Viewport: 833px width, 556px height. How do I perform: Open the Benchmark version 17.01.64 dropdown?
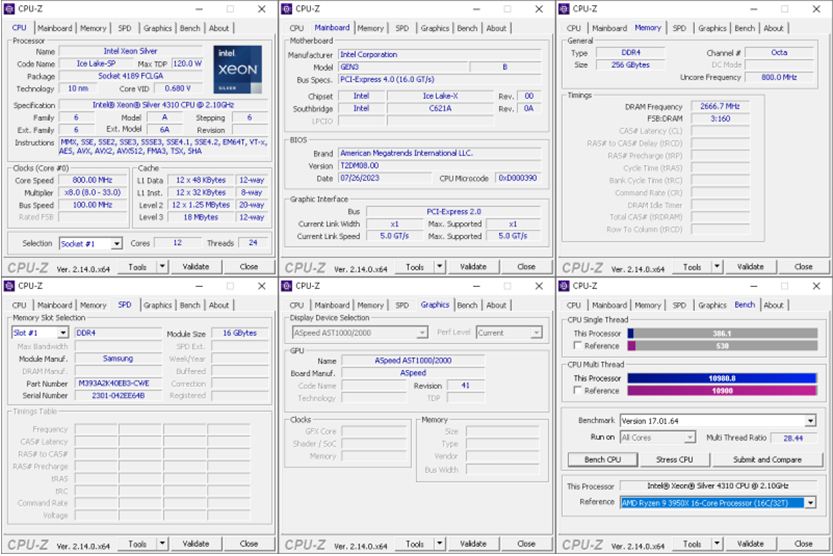810,421
